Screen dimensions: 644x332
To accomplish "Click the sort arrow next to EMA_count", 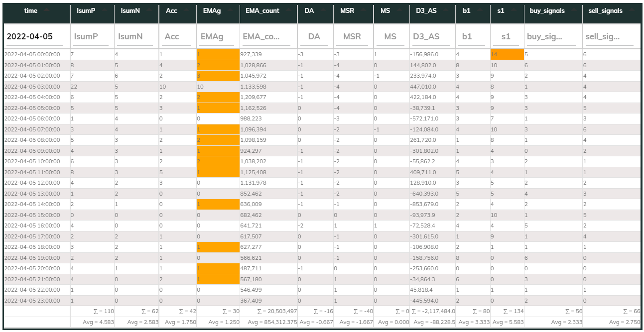I will point(286,10).
